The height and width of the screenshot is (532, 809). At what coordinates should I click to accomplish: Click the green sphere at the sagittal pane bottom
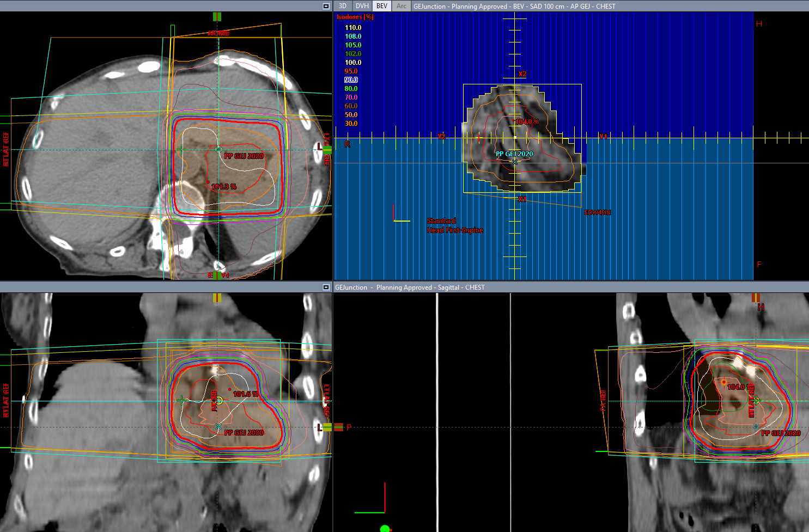point(385,528)
